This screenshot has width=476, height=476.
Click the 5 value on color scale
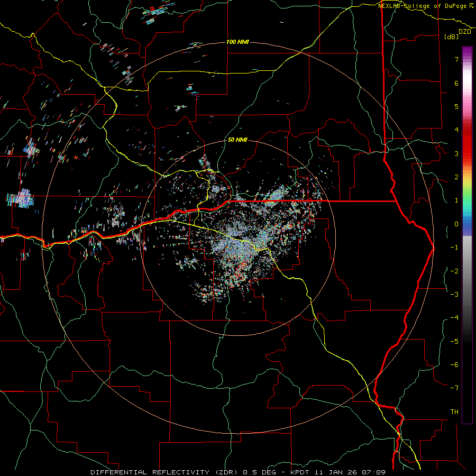pyautogui.click(x=456, y=106)
